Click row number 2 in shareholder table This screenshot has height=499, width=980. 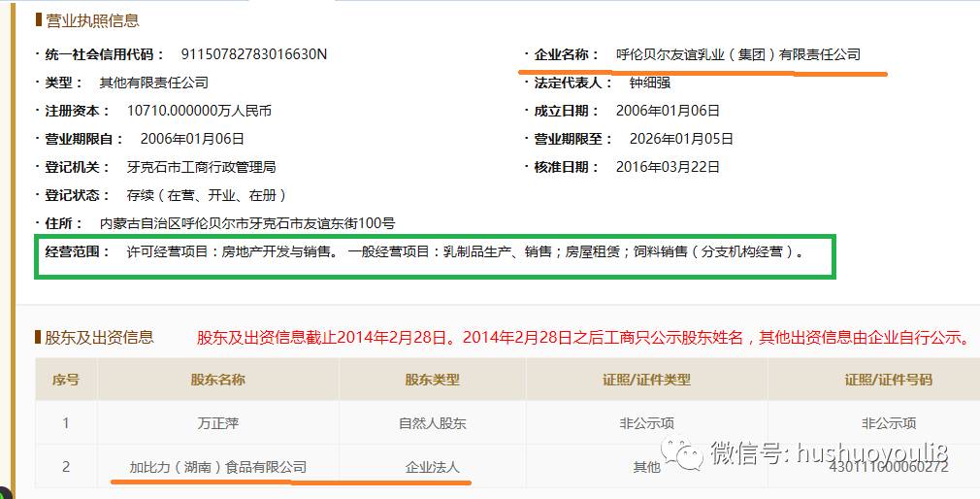click(66, 467)
